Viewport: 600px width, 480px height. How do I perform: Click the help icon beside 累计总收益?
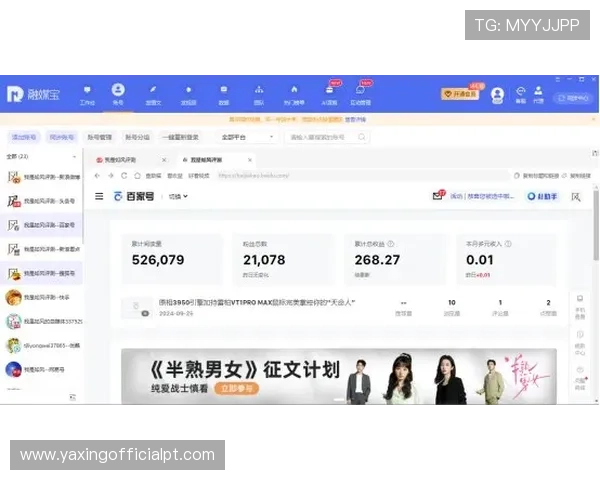(391, 244)
